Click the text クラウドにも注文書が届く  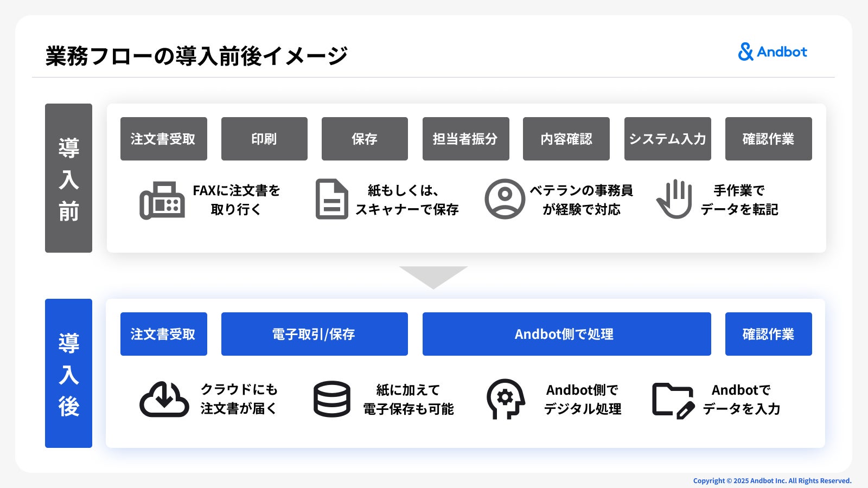pos(239,399)
